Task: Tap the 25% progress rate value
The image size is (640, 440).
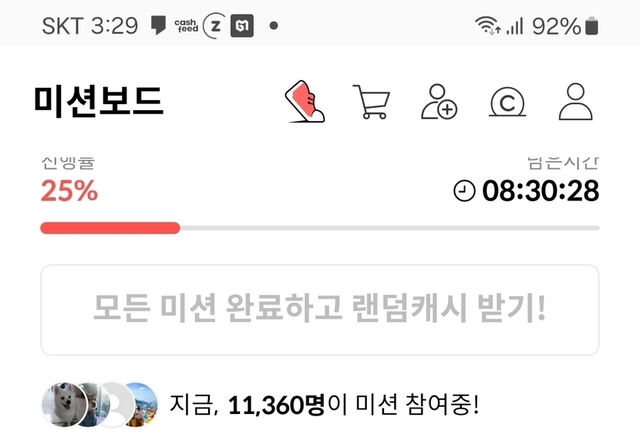Action: click(69, 191)
